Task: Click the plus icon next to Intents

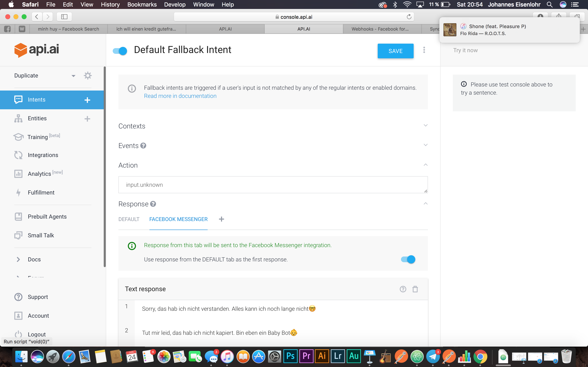Action: pyautogui.click(x=87, y=100)
